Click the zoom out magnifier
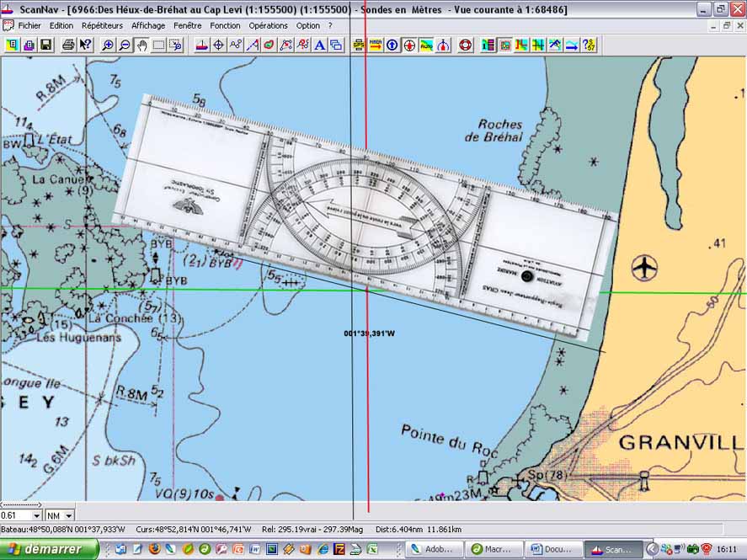Image resolution: width=747 pixels, height=560 pixels. click(x=125, y=45)
